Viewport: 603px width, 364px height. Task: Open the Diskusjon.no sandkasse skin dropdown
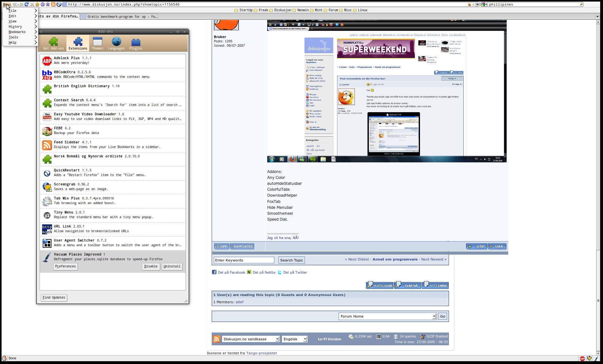[251, 339]
